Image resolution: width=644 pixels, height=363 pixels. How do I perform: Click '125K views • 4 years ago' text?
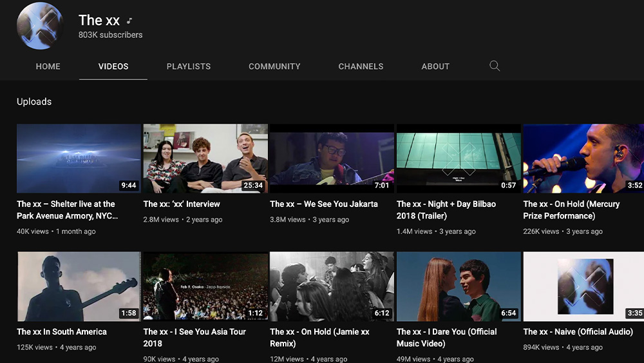point(57,348)
